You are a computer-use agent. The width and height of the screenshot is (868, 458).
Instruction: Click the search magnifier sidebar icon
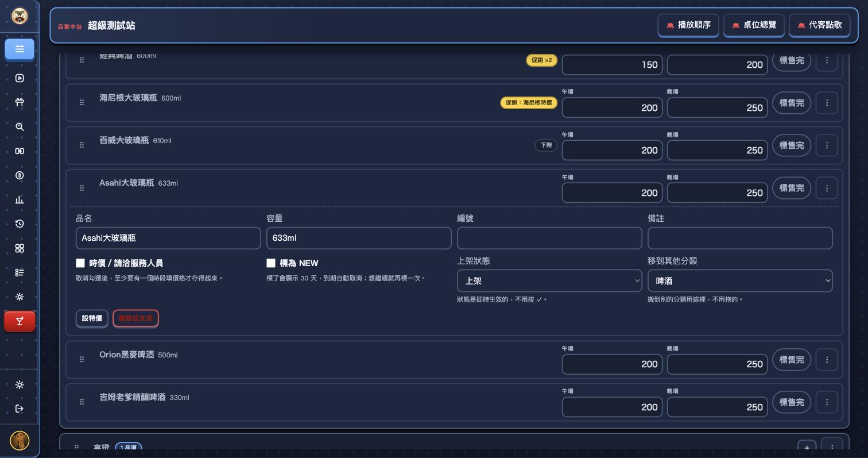(20, 127)
